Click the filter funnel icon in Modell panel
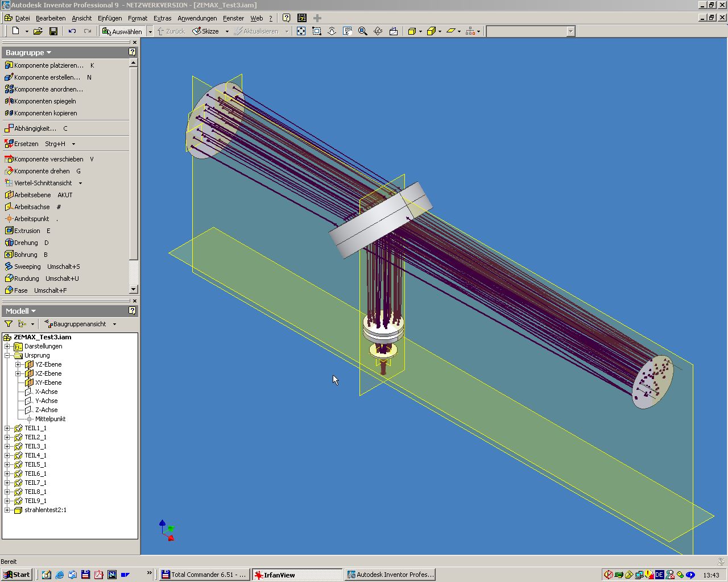The width and height of the screenshot is (728, 582). [9, 324]
